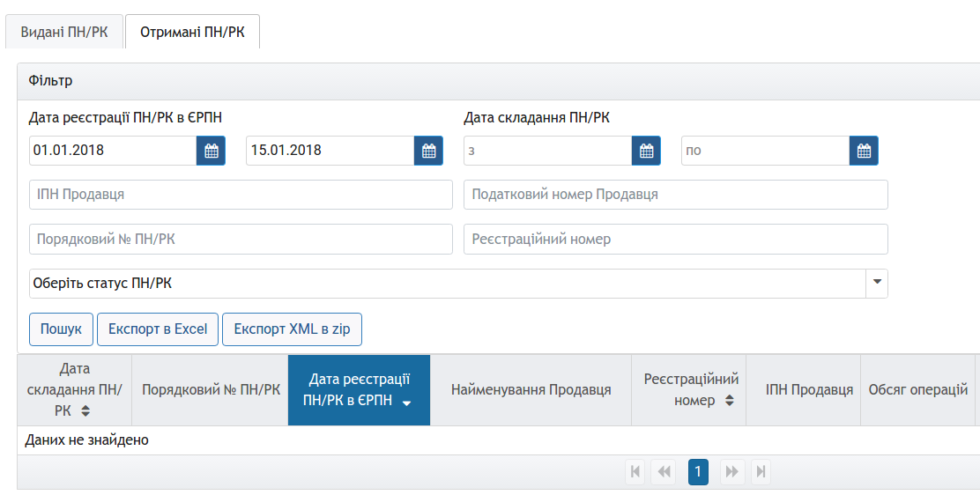Select page 1 in pagination

(698, 472)
